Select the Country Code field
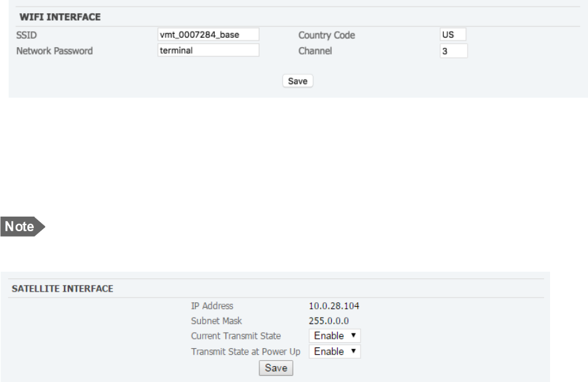 (x=453, y=35)
